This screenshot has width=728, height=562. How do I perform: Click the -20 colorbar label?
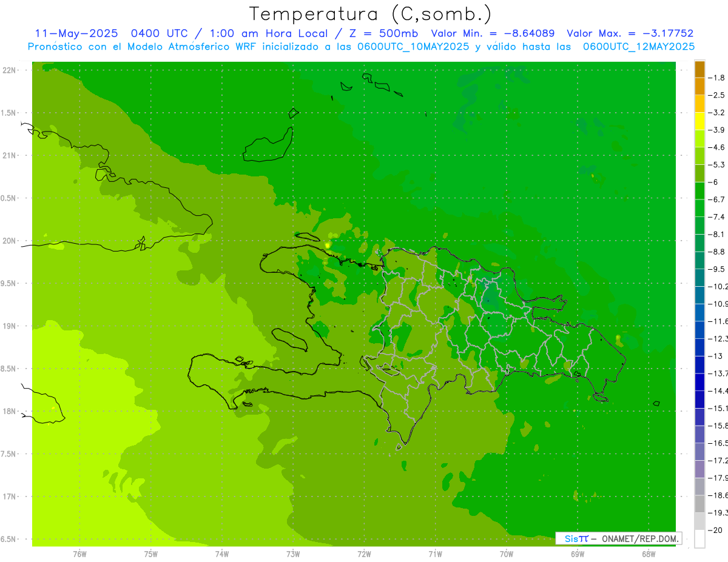(x=715, y=530)
